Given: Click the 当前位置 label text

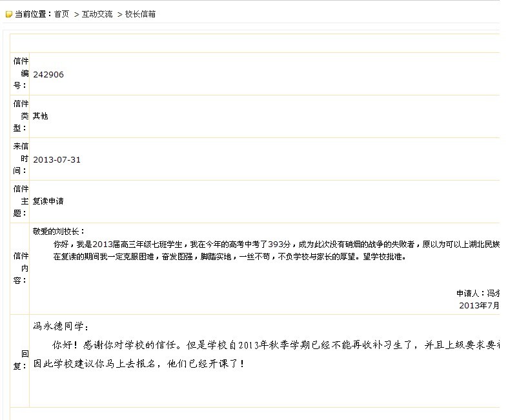Looking at the screenshot, I should tap(33, 14).
